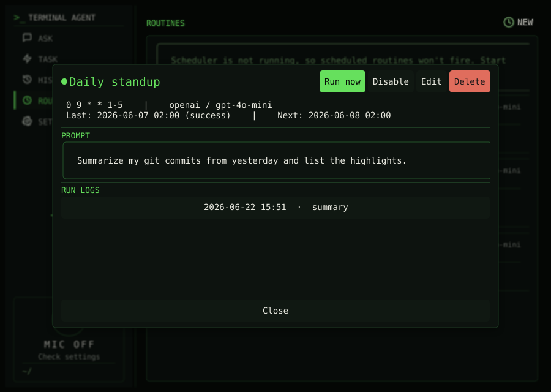Close the routine details dialog
Screen dimensions: 551x392
click(275, 311)
